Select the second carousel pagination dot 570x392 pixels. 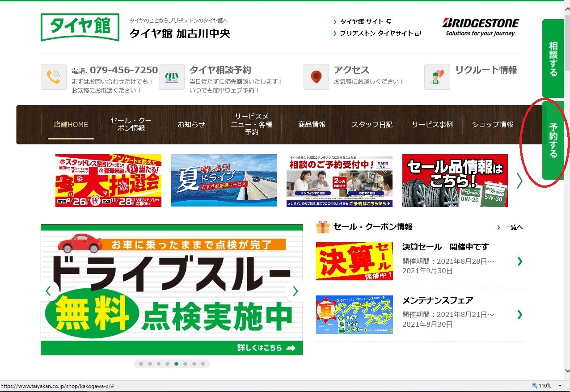click(150, 364)
